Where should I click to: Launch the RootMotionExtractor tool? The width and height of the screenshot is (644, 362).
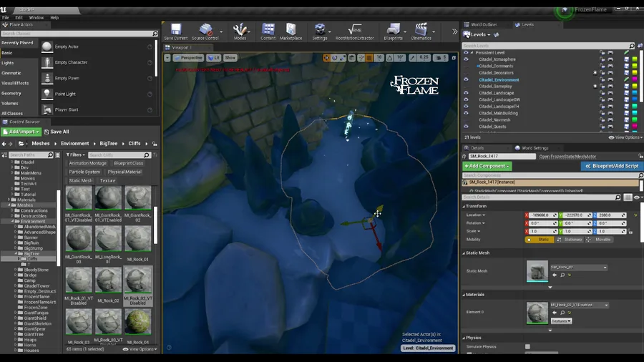point(354,31)
